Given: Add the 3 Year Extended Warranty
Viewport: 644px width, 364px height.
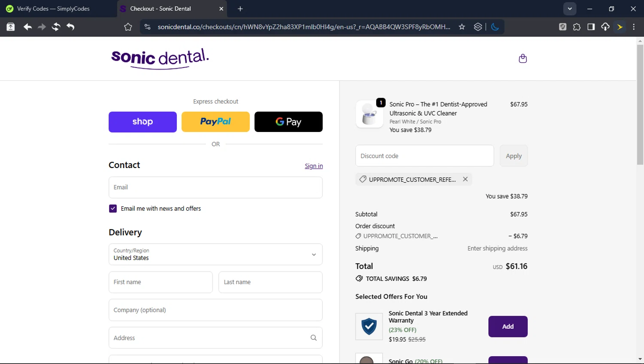Looking at the screenshot, I should point(508,327).
